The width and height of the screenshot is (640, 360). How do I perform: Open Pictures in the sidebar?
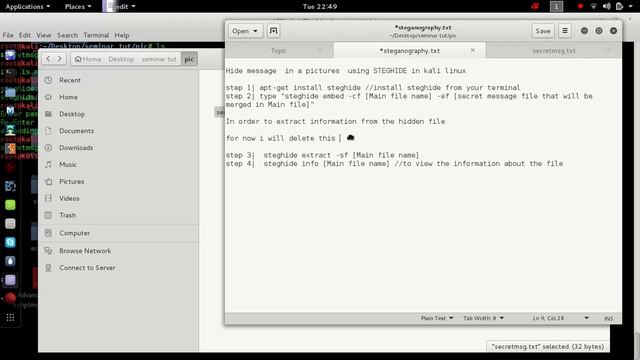(118, 181)
